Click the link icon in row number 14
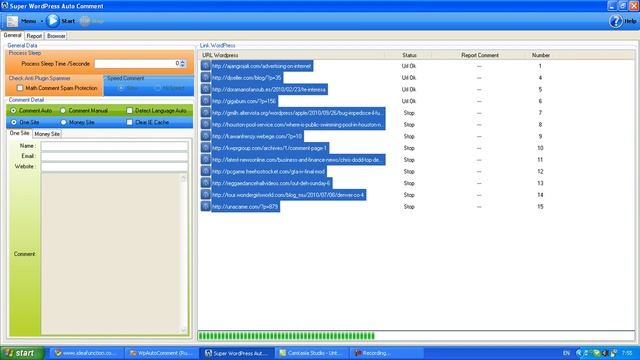 [x=206, y=195]
